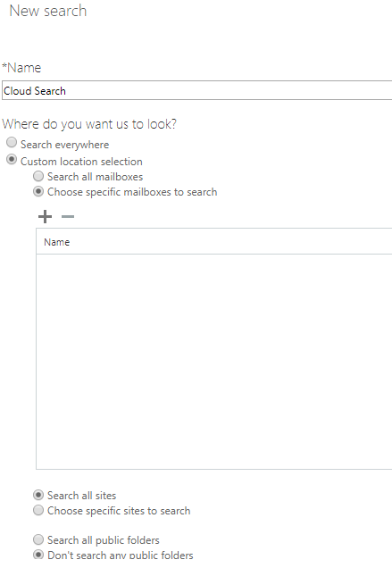Select the Search everywhere radio button
The width and height of the screenshot is (392, 568).
click(12, 142)
